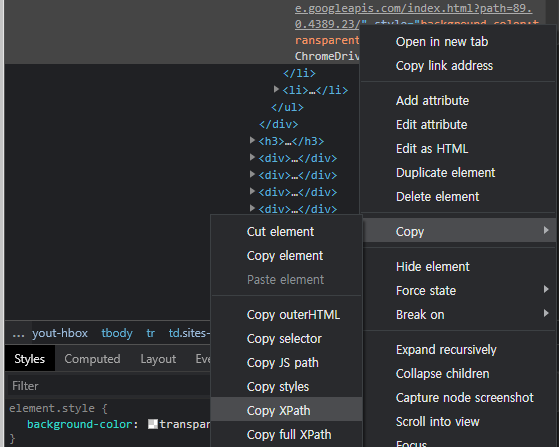559x447 pixels.
Task: Select Copy outerHTML
Action: pyautogui.click(x=293, y=315)
